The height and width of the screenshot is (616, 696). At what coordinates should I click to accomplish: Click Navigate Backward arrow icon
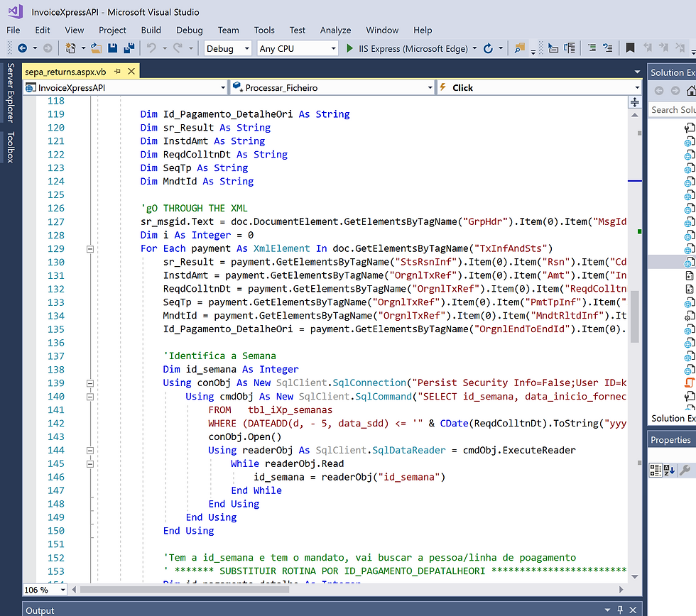(22, 48)
